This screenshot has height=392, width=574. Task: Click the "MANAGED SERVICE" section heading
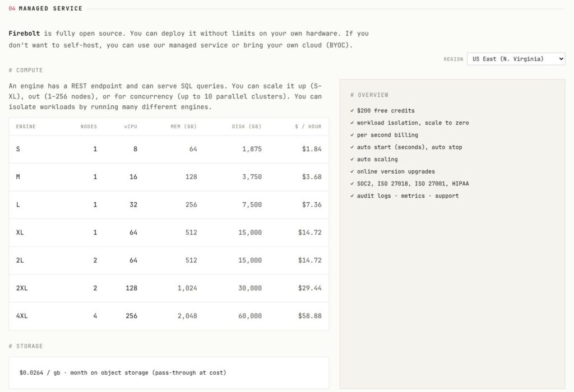pos(50,8)
